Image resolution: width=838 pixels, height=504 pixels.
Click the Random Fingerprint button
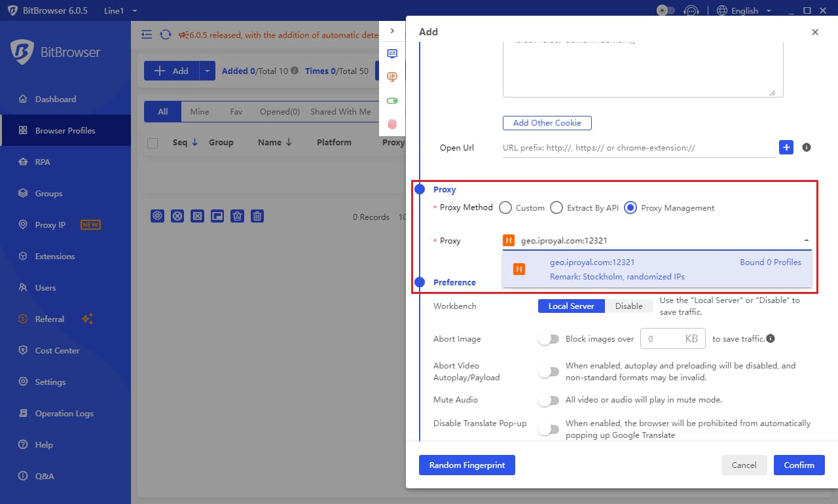click(467, 465)
